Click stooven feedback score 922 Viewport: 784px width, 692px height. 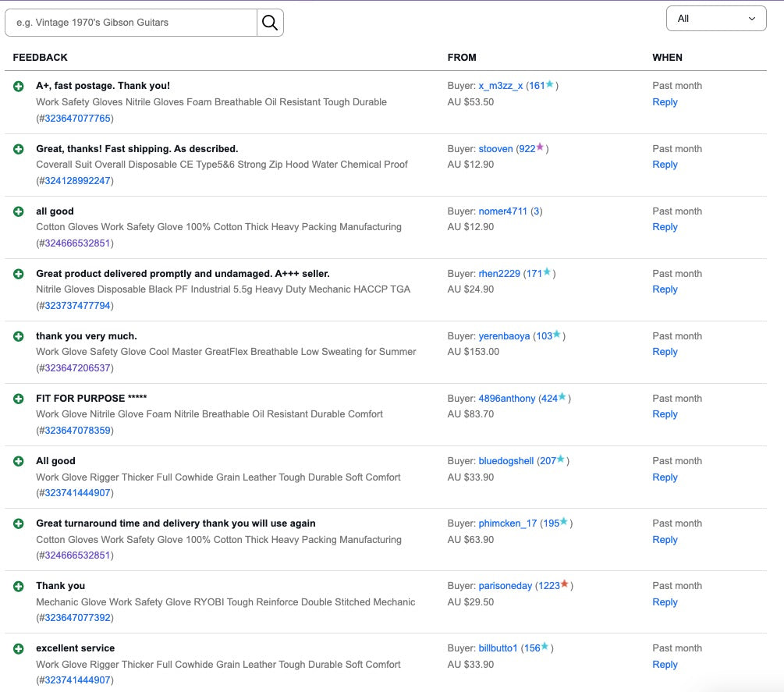point(527,148)
